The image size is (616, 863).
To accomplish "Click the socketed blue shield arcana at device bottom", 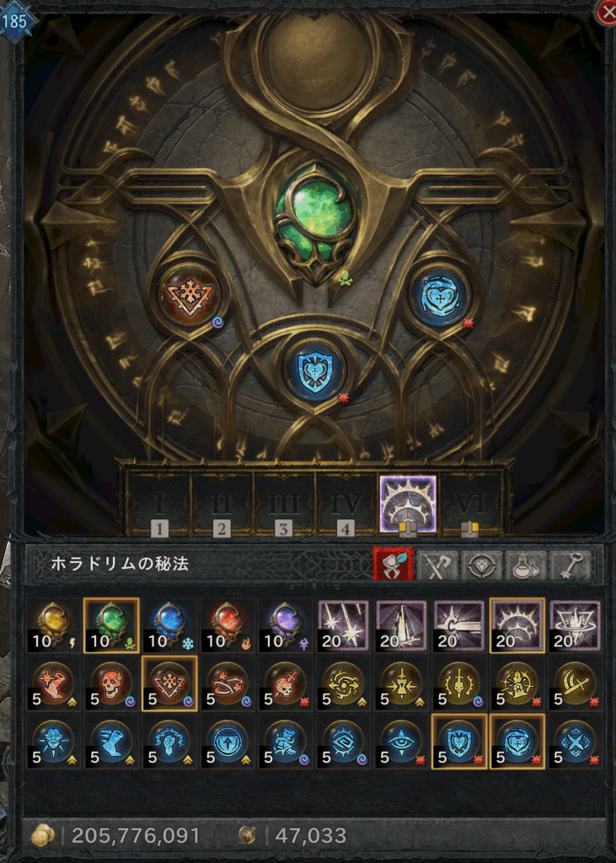I will click(x=315, y=369).
